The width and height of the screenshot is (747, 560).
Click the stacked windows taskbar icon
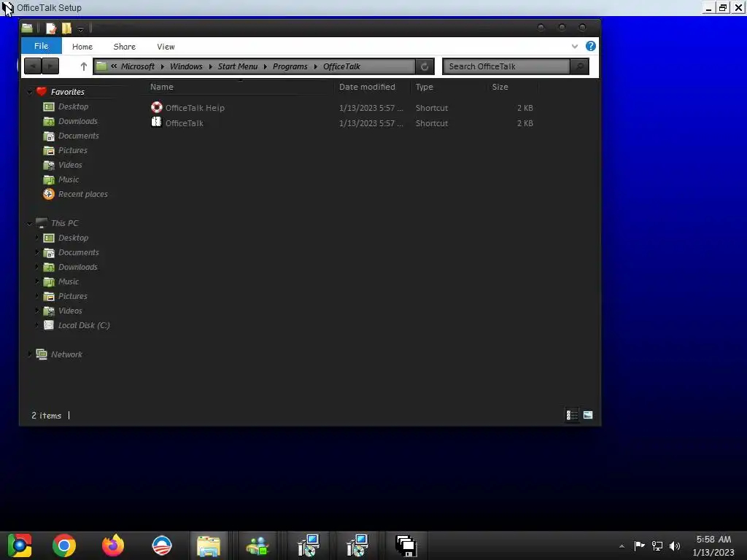coord(406,545)
